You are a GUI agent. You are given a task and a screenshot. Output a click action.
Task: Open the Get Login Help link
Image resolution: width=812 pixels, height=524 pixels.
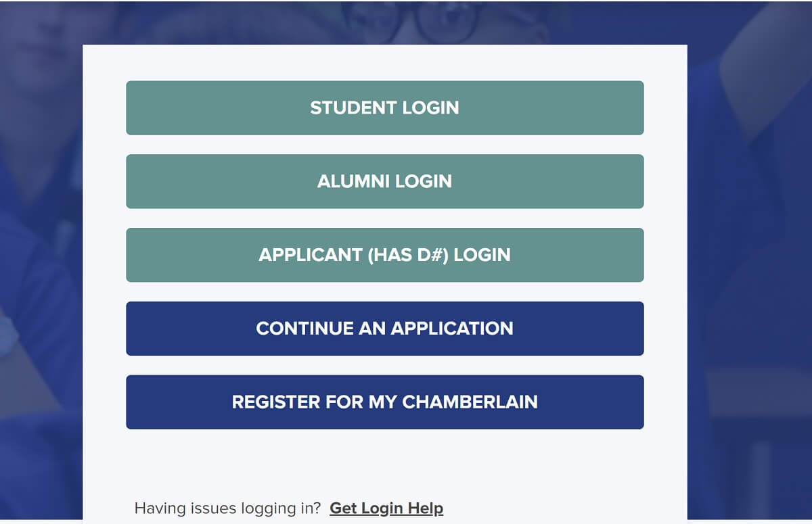[x=386, y=508]
